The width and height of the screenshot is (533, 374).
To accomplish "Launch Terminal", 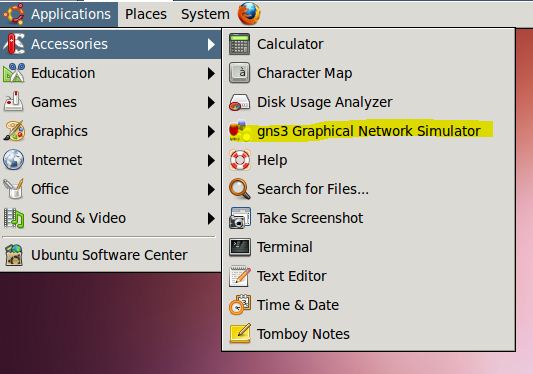I will [x=368, y=247].
